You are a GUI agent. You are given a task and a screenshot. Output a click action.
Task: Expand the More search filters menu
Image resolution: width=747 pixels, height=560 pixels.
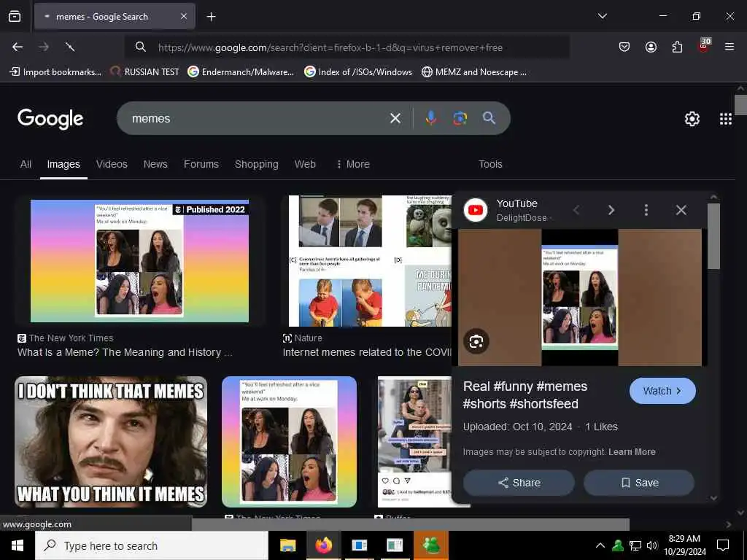click(x=353, y=164)
